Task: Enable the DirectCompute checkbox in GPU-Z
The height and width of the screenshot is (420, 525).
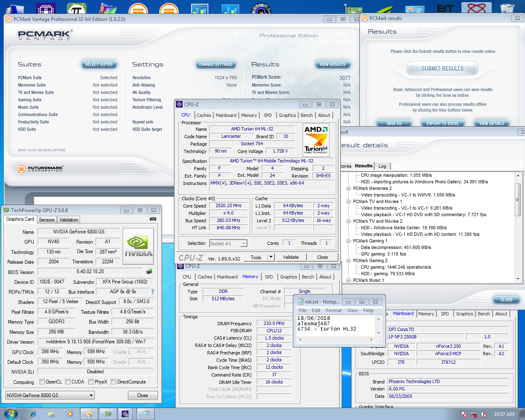Action: pyautogui.click(x=113, y=382)
